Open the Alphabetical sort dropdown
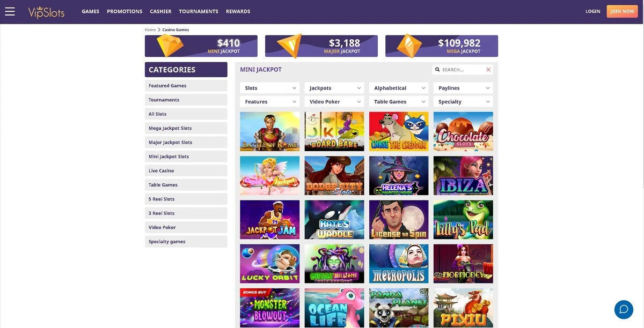The width and height of the screenshot is (644, 328). click(x=399, y=88)
